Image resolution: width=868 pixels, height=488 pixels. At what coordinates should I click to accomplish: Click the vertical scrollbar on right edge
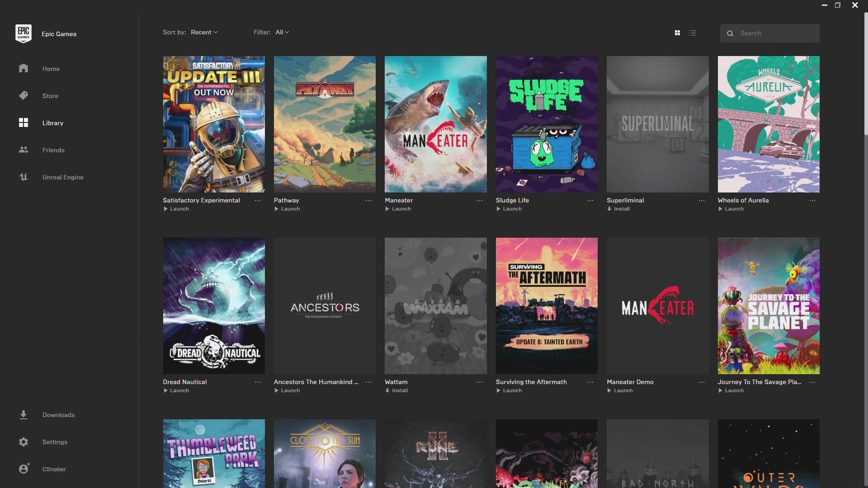click(865, 74)
